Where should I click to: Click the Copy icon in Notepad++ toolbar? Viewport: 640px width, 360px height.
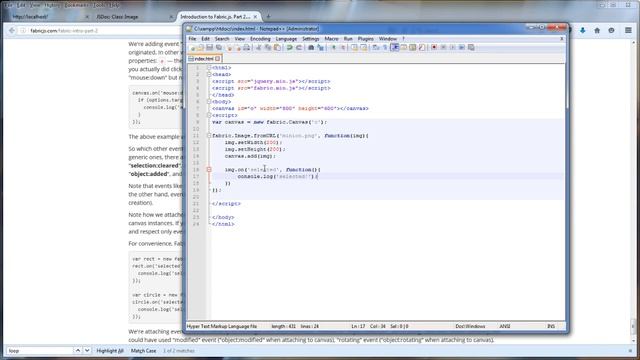pyautogui.click(x=268, y=48)
